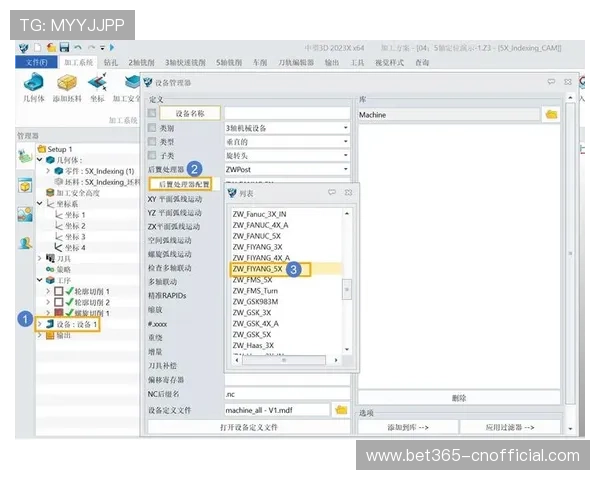Switch to the 5轴铣削 ribbon tab
Image resolution: width=600 pixels, height=480 pixels.
point(229,62)
